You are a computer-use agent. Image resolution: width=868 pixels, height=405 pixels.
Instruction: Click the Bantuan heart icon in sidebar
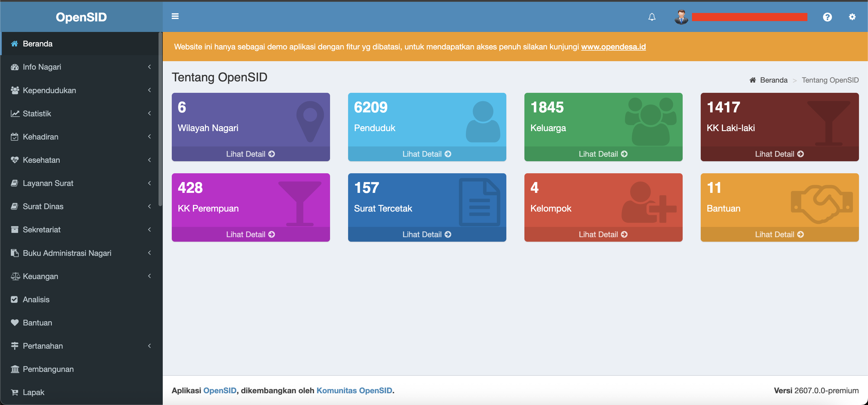click(14, 322)
